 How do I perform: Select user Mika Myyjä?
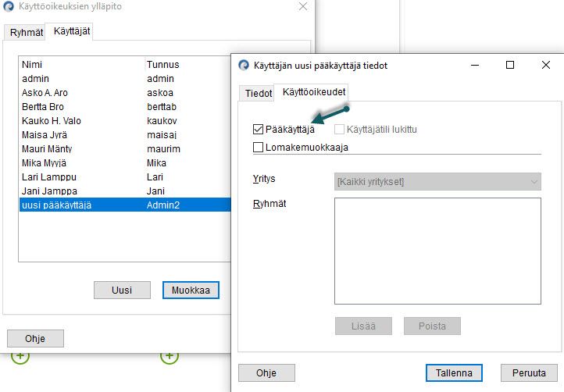(x=125, y=162)
